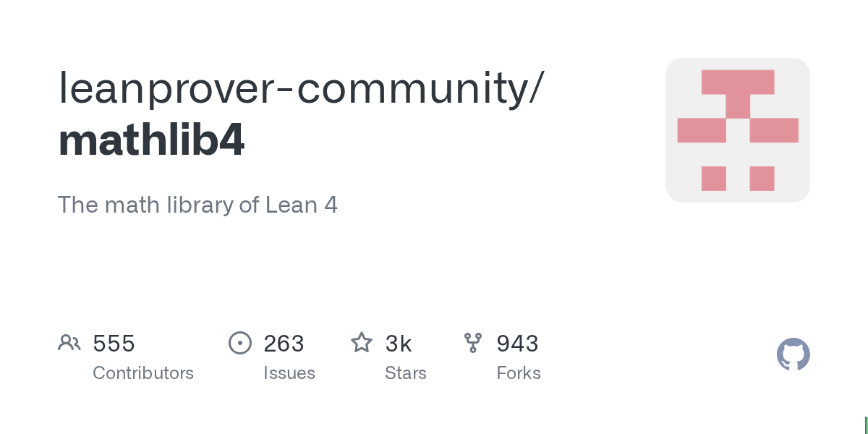Open the GitHub Octocat logo
The width and height of the screenshot is (868, 434).
[x=793, y=354]
